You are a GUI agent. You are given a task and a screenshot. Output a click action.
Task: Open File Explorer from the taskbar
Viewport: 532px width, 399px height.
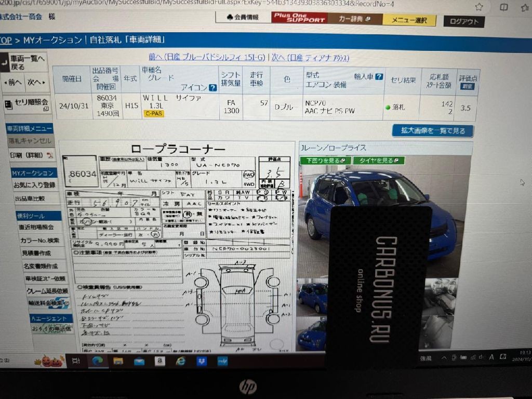coord(118,361)
